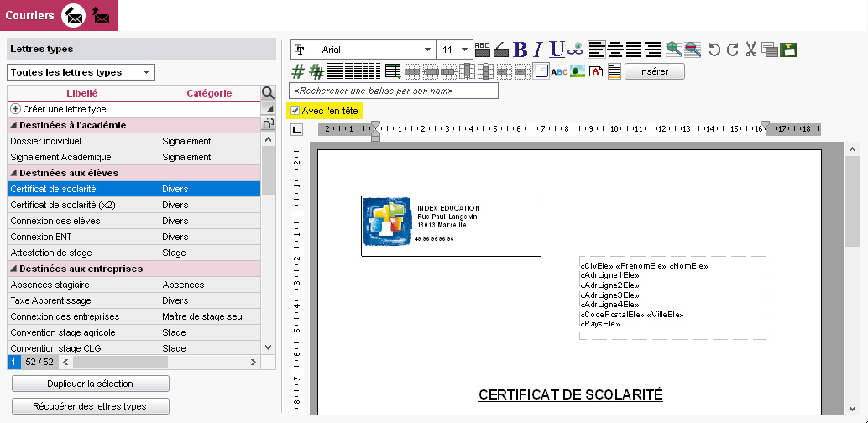This screenshot has width=868, height=423.
Task: Open the Toutes les lettres types dropdown
Action: click(x=81, y=72)
